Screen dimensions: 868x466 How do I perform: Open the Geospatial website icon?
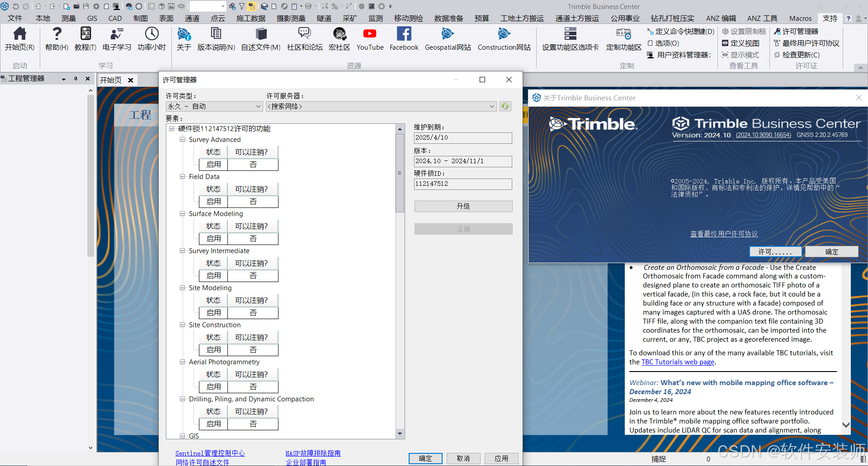tap(448, 34)
